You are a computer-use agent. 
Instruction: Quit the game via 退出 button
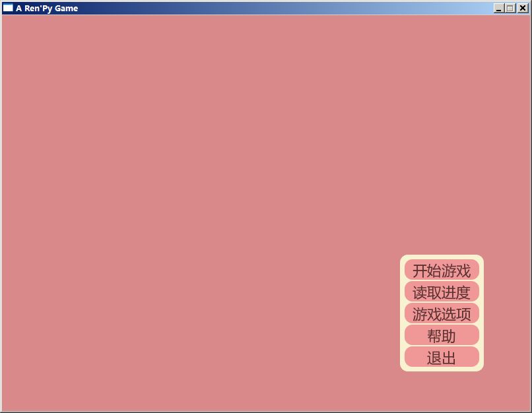coord(442,357)
